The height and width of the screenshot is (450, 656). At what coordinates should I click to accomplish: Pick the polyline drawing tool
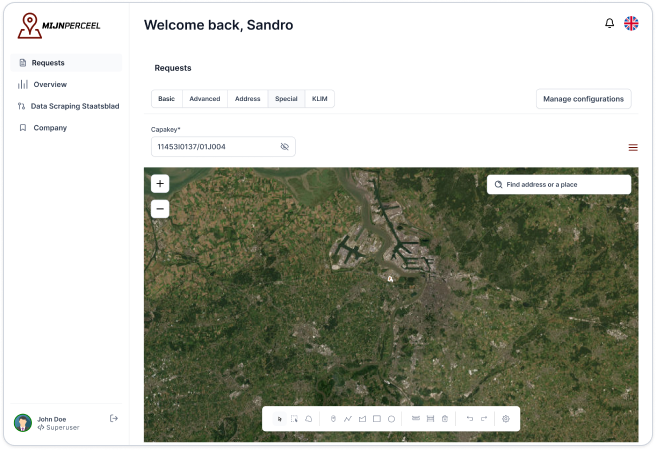pyautogui.click(x=347, y=419)
